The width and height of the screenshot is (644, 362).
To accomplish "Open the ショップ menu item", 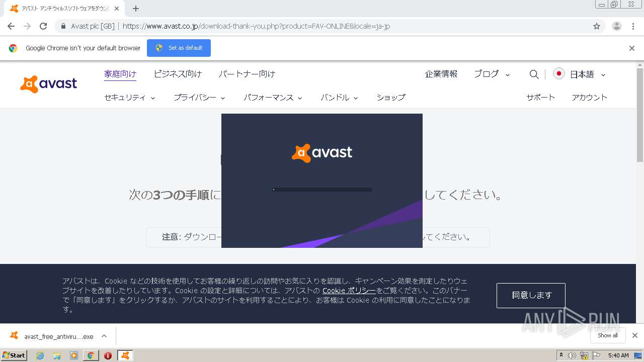I will (x=391, y=98).
